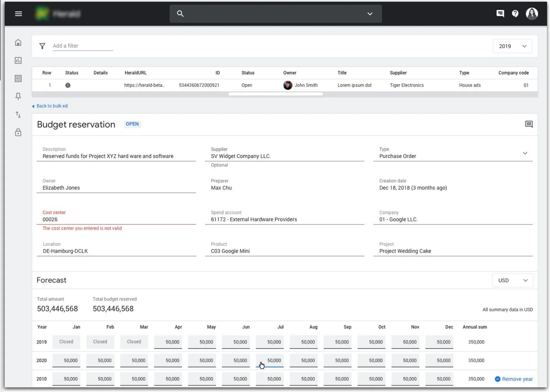The width and height of the screenshot is (550, 392).
Task: Click the Remove year link
Action: coord(514,379)
